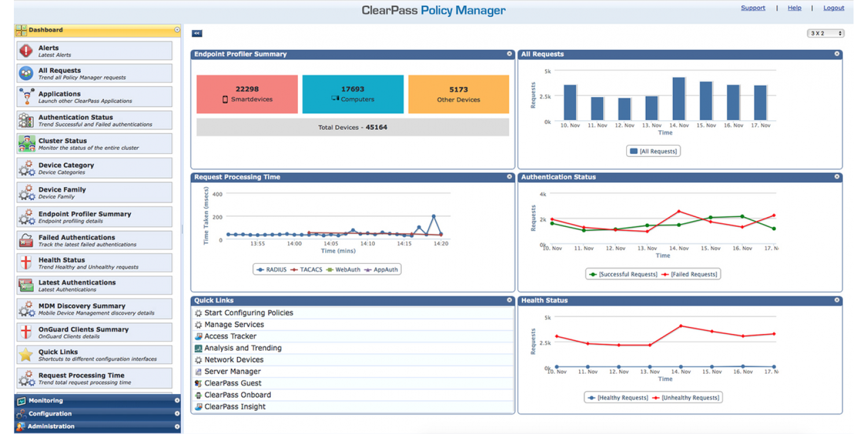
Task: Open Applications via its sidebar icon
Action: click(26, 97)
